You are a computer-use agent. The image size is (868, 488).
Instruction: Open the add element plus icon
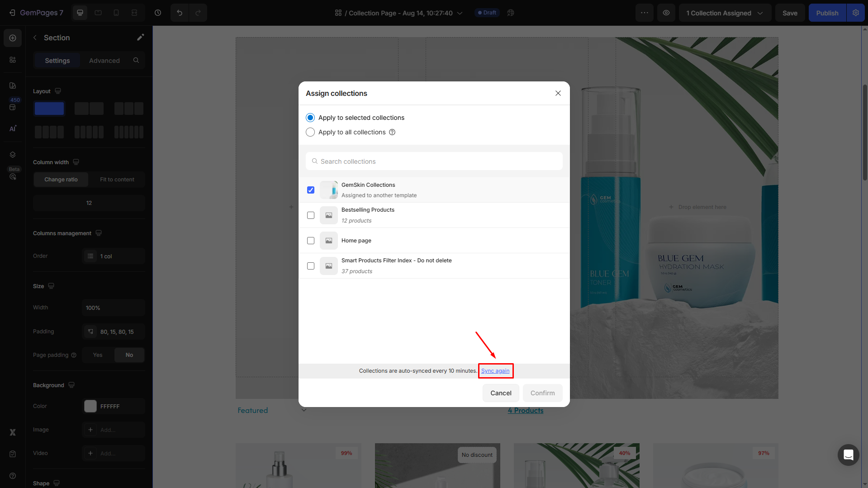coord(13,38)
